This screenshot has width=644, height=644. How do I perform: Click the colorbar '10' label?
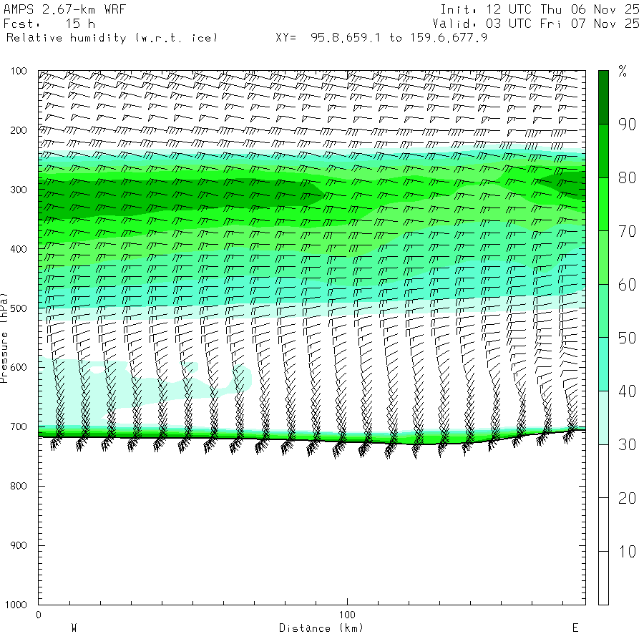click(627, 552)
